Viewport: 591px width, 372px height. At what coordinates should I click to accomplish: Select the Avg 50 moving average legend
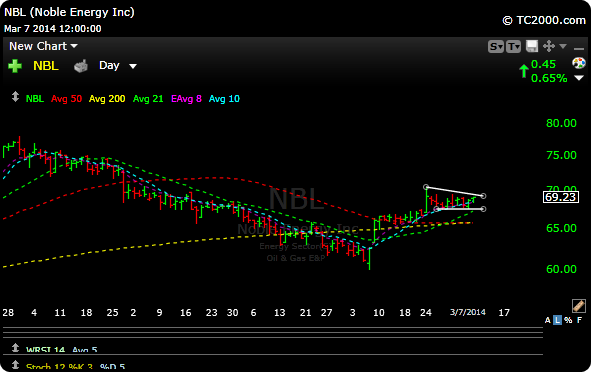tap(66, 99)
